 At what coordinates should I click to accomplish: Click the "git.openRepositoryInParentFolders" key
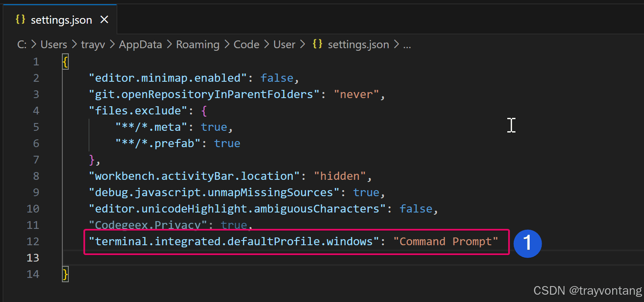(204, 94)
